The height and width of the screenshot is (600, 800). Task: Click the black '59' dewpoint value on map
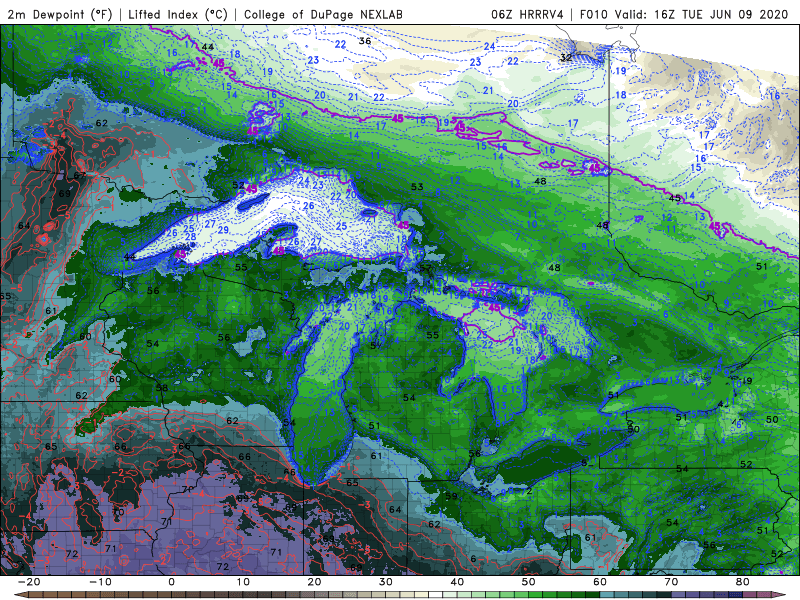[451, 495]
